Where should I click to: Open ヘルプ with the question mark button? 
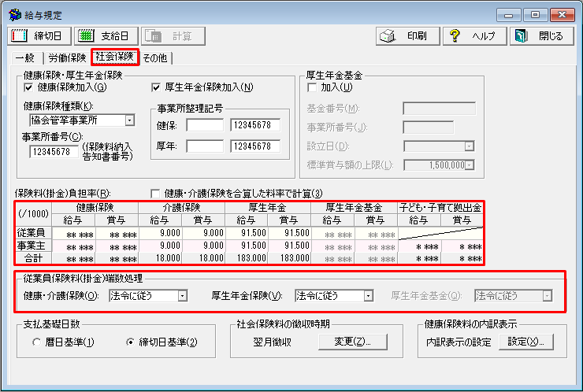point(472,35)
